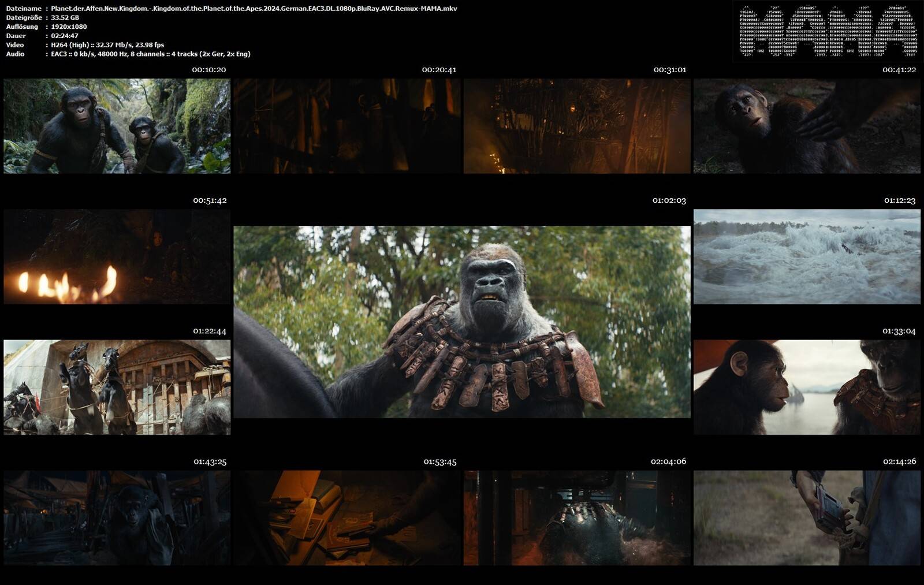
Task: Select the books thumbnail at 01:53:45
Action: point(347,517)
